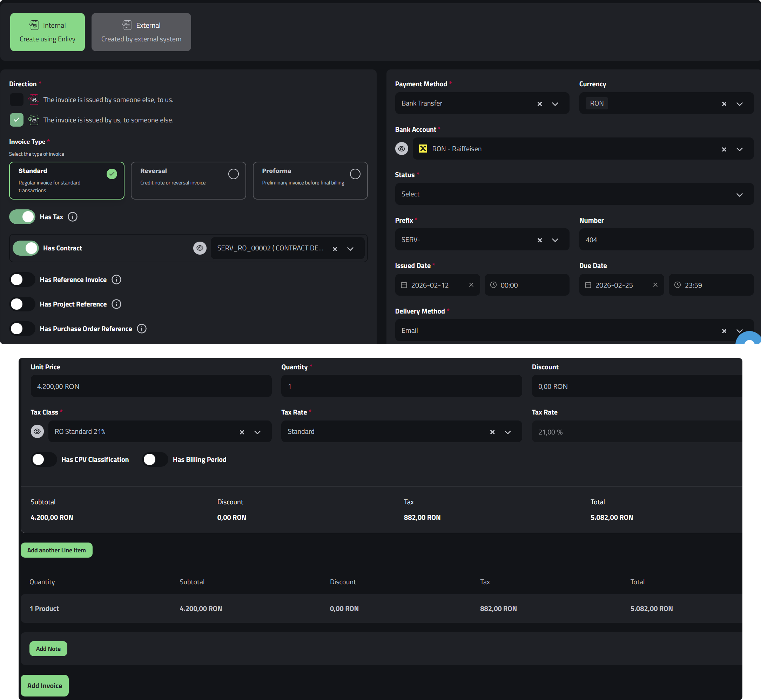Click the eye icon beside contract selector

[200, 248]
